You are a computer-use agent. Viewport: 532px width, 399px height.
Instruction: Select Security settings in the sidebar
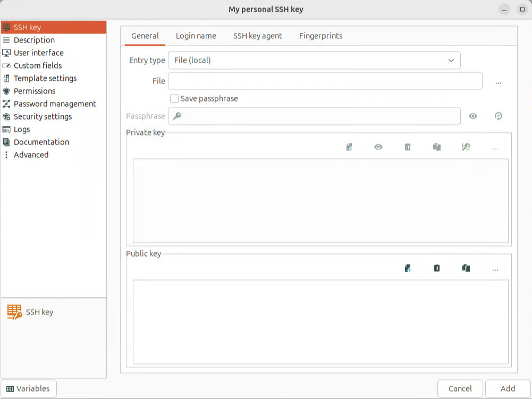click(x=43, y=116)
